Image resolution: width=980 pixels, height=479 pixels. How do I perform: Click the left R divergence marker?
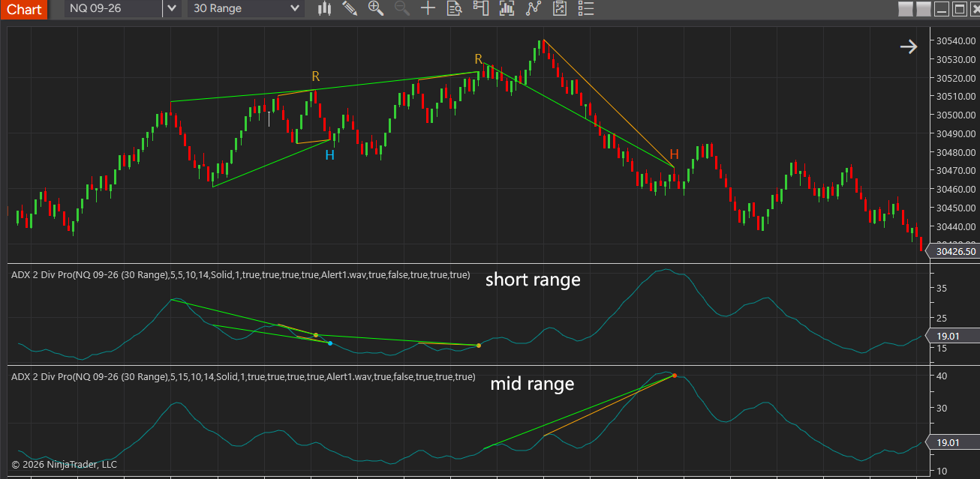click(x=316, y=76)
